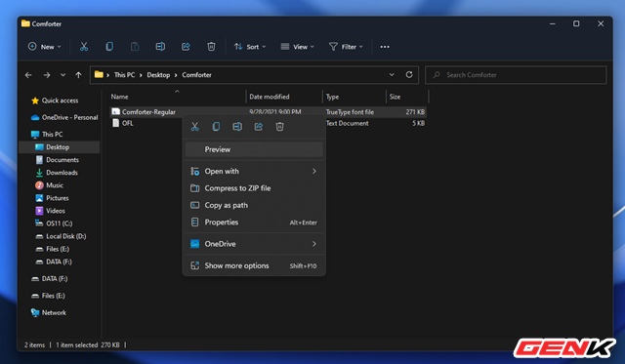Click the Copy icon in the toolbar
The image size is (625, 364).
pos(109,47)
